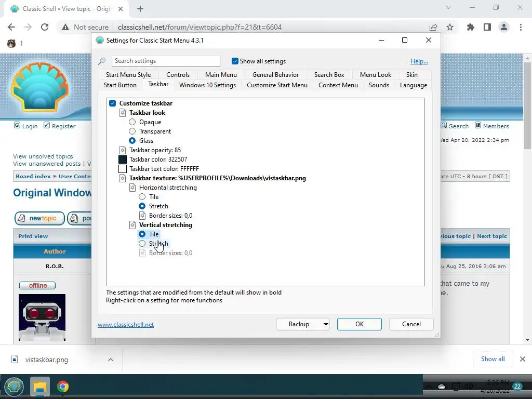Viewport: 532px width, 399px height.
Task: Open the Skin tab
Action: 412,75
